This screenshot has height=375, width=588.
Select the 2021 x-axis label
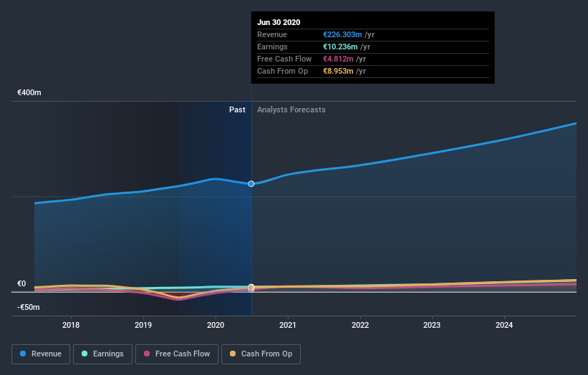click(x=288, y=325)
